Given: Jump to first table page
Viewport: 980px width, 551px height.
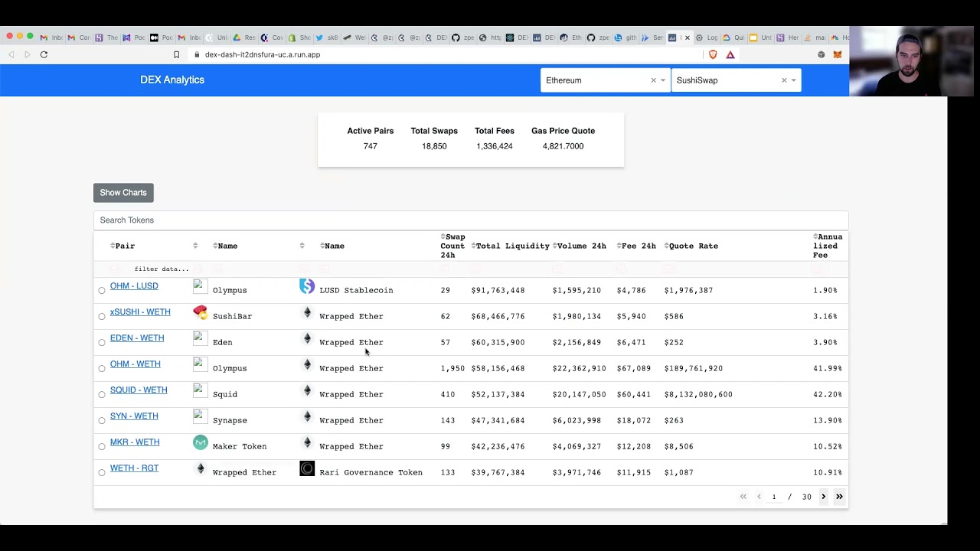Looking at the screenshot, I should [x=743, y=497].
